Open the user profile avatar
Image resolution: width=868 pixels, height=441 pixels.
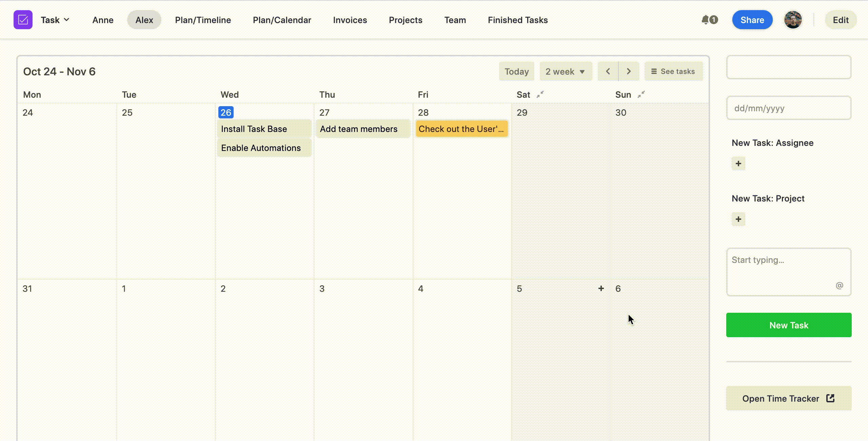(793, 20)
